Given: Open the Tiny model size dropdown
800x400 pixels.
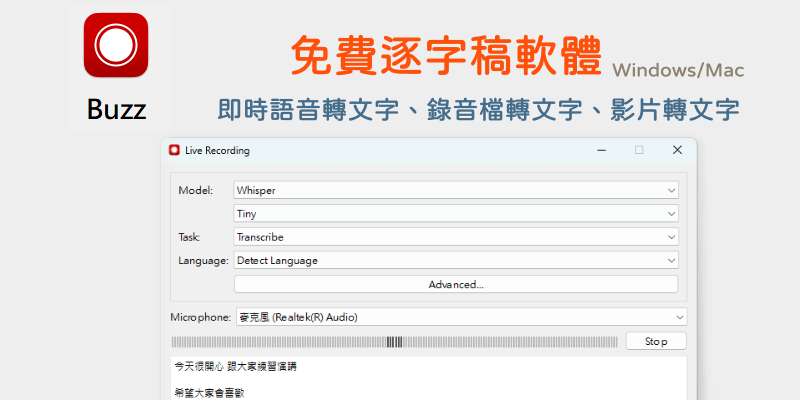Looking at the screenshot, I should click(x=456, y=214).
